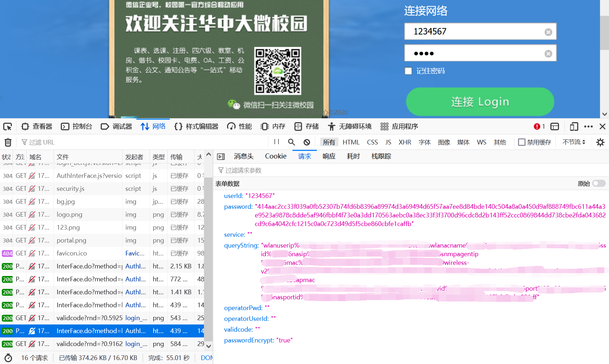
Task: Filter requests by JS
Action: click(x=388, y=142)
